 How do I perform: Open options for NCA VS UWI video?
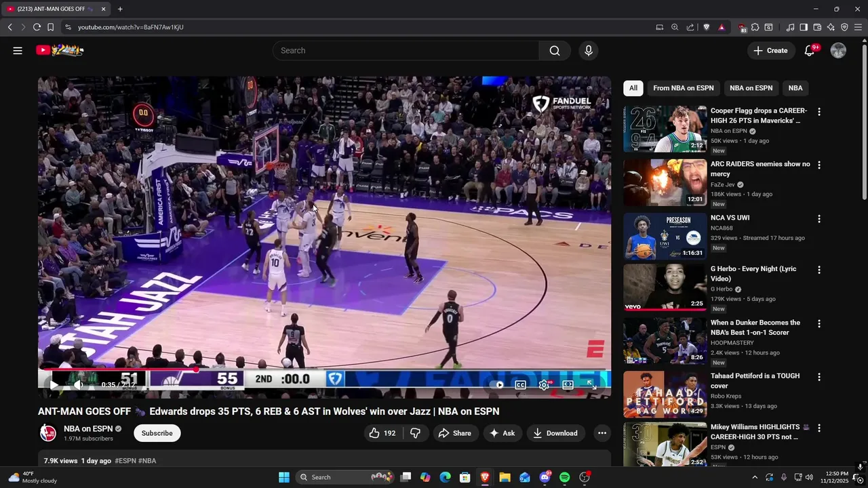819,219
